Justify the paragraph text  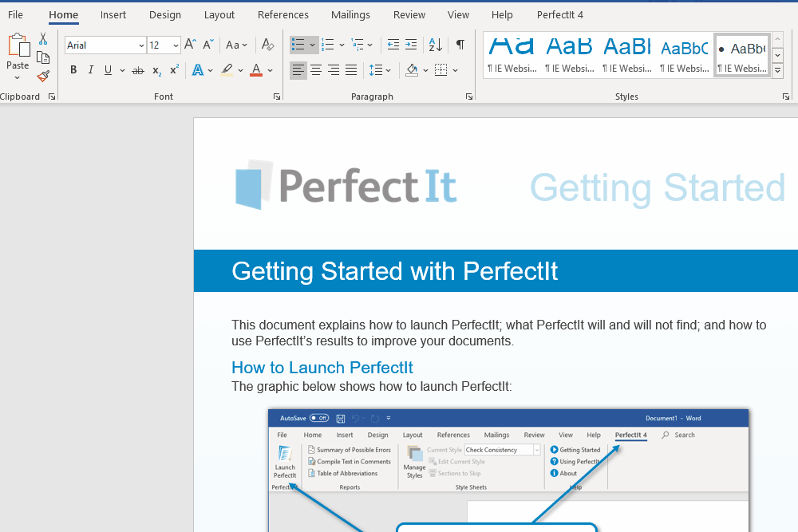point(351,70)
